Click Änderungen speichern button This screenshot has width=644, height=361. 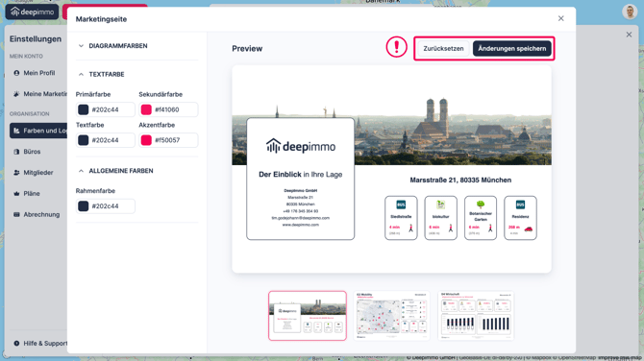511,48
